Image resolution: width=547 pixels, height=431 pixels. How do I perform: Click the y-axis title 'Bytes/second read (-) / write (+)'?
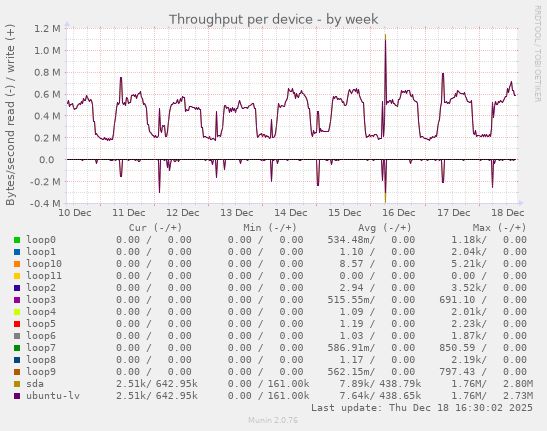(x=10, y=115)
